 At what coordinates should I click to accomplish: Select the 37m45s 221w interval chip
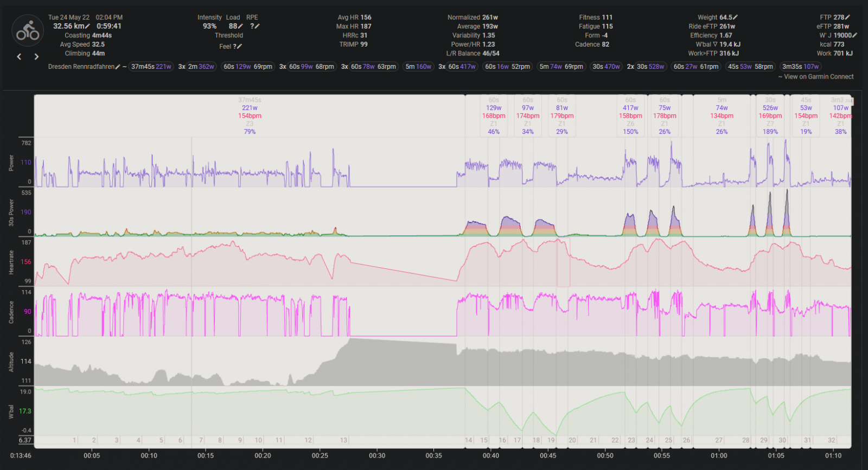point(151,67)
